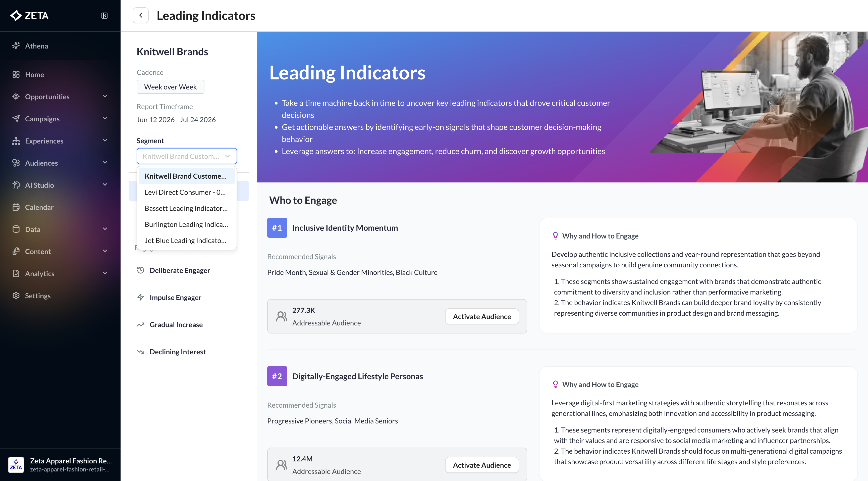Click the Zeta account avatar at the sidebar bottom
868x481 pixels.
pyautogui.click(x=16, y=464)
